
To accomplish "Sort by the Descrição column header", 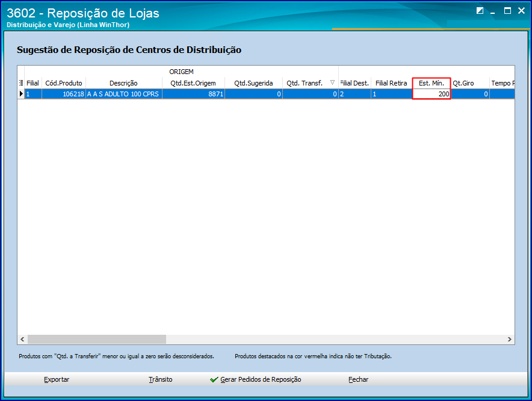I will pos(124,83).
